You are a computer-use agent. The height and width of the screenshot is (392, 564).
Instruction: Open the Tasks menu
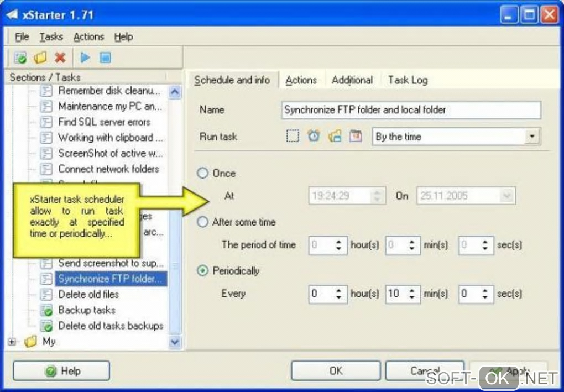point(51,36)
